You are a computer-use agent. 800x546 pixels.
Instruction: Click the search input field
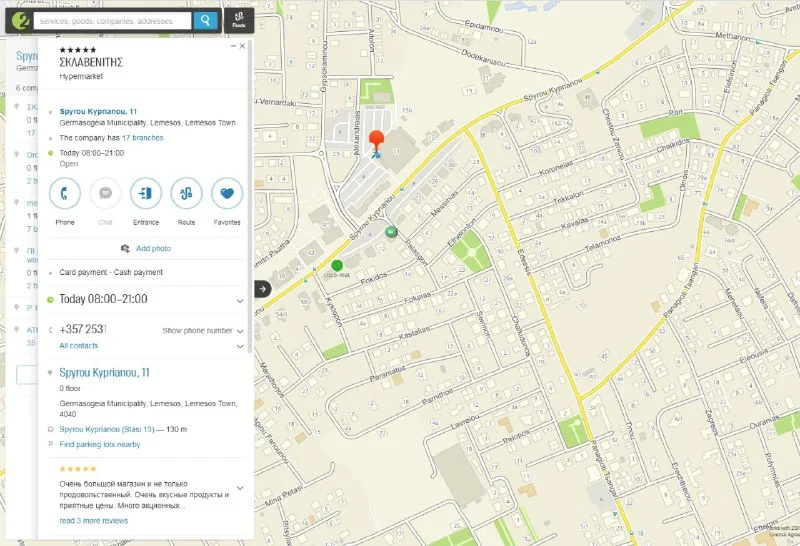(110, 20)
